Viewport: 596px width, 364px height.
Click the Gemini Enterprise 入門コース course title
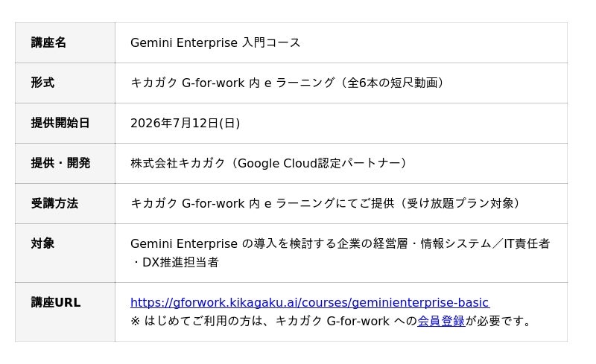[215, 42]
